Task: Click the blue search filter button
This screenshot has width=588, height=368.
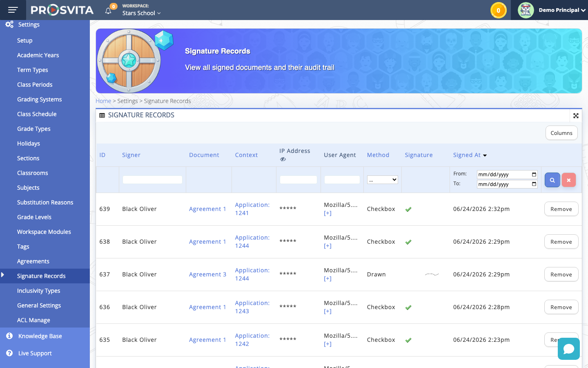Action: 552,180
